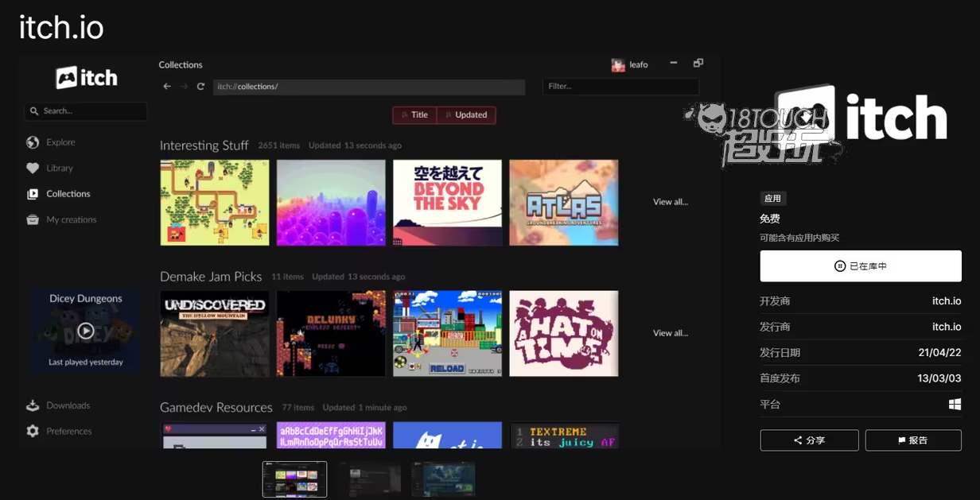Open Explore in the sidebar
This screenshot has width=980, height=500.
click(x=60, y=142)
